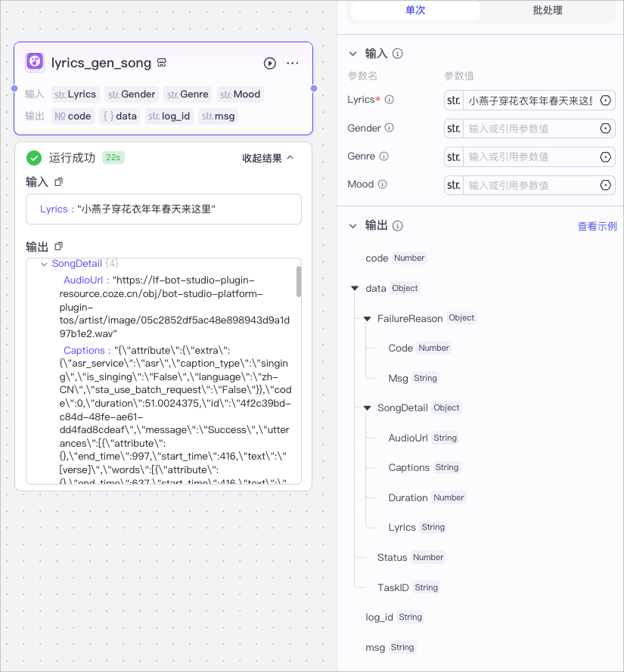Select the AudioUrl String schema row
The height and width of the screenshot is (672, 624).
pyautogui.click(x=424, y=438)
